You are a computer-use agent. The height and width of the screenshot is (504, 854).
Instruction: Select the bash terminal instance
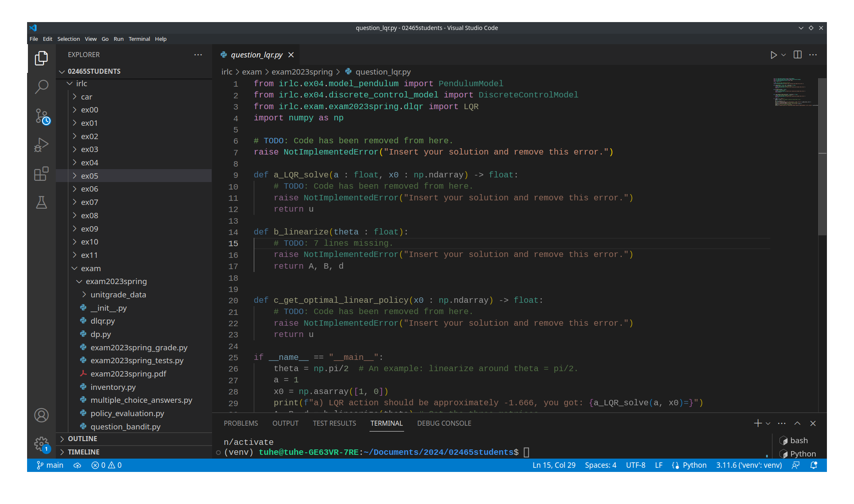pos(794,440)
